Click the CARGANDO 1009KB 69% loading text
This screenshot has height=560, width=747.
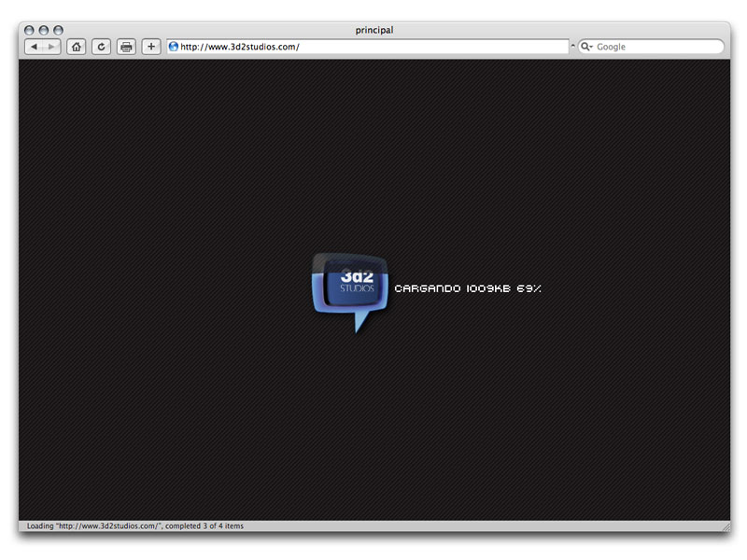click(x=468, y=288)
